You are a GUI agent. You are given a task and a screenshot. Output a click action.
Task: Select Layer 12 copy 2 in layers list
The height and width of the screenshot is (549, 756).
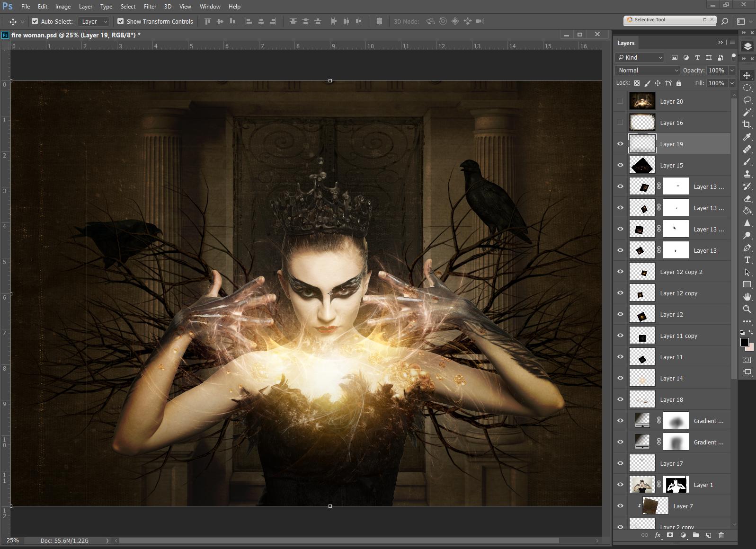[681, 272]
